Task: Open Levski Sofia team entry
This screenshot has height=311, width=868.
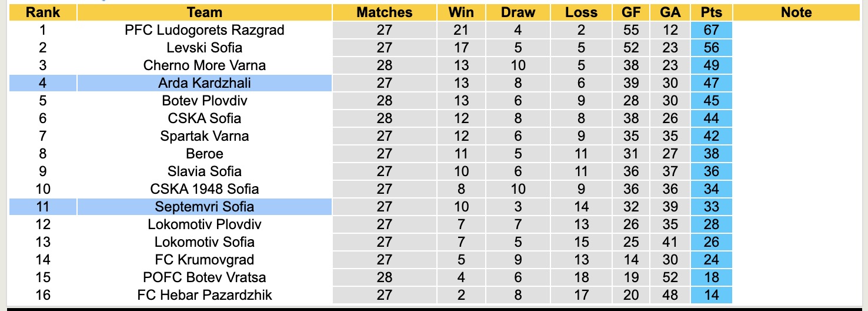Action: [205, 48]
